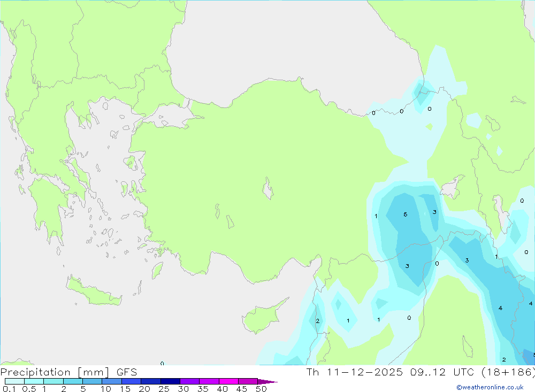
Task: Click the 10–15 mm legend color swatch
Action: point(112,381)
